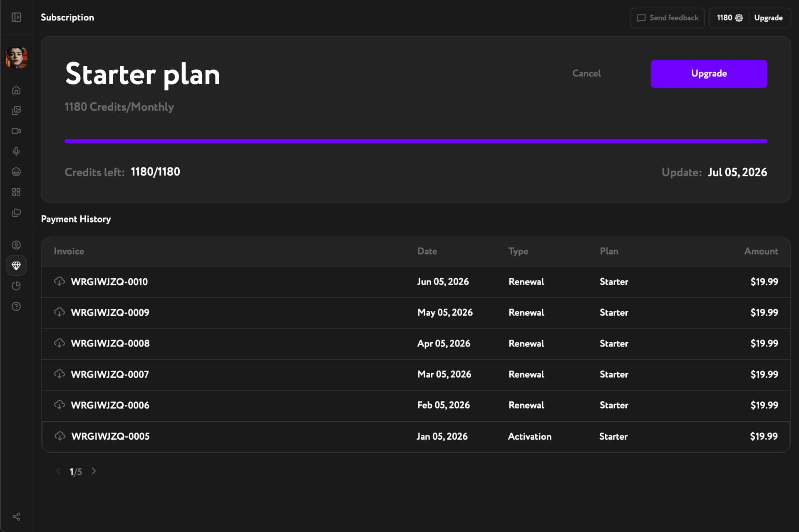Open the face/smiley sidebar icon
Viewport: 799px width, 532px height.
click(x=16, y=172)
